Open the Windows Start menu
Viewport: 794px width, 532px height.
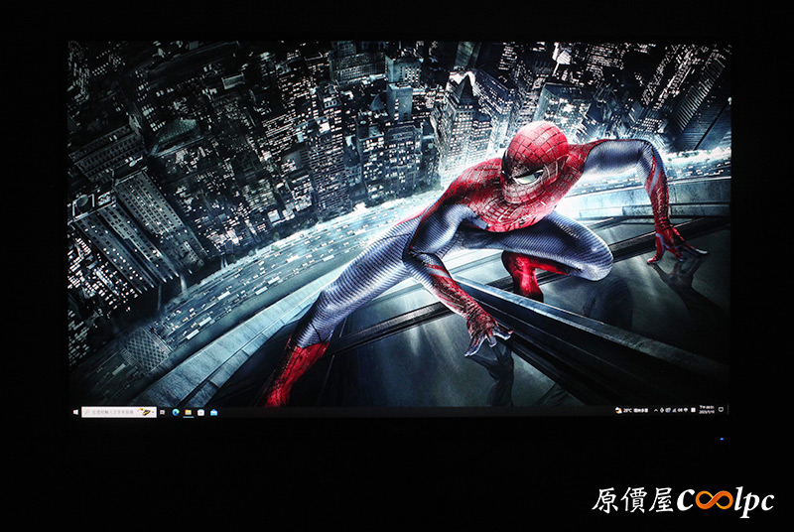76,412
